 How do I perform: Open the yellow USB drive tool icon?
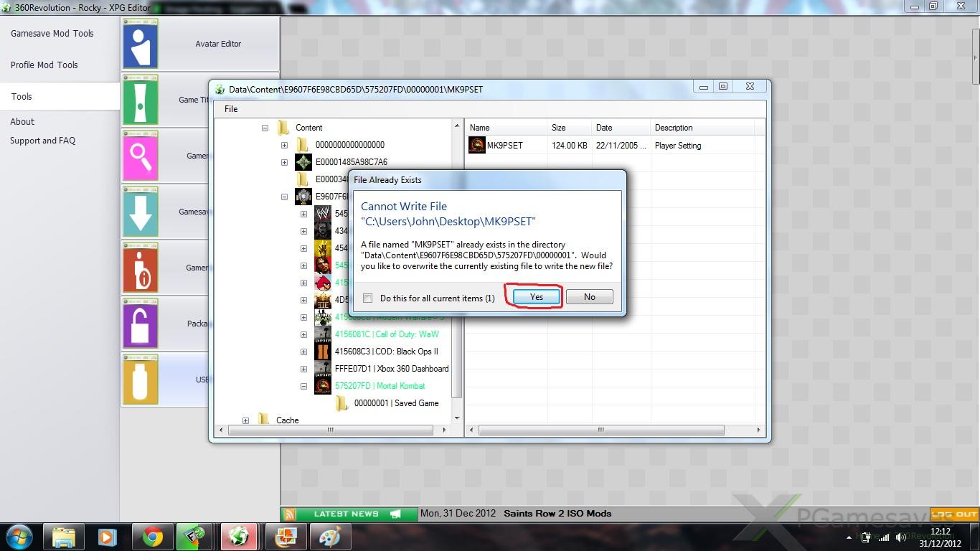140,380
